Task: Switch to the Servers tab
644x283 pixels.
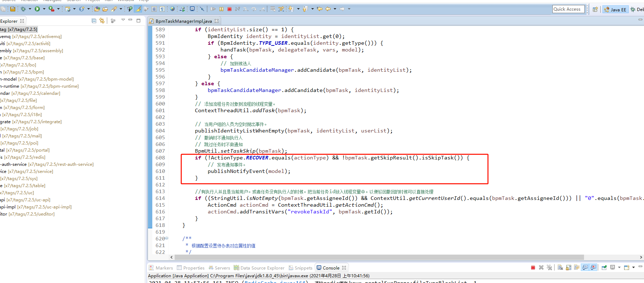Action: (x=219, y=268)
